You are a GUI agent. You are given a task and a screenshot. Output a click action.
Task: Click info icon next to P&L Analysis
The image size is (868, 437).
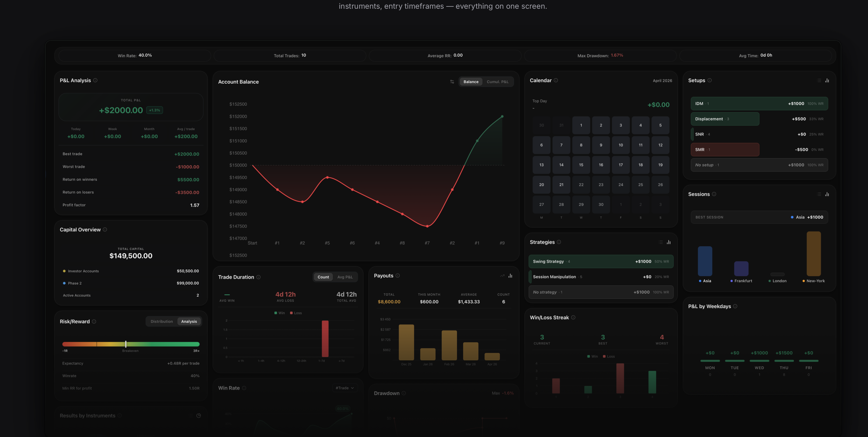95,80
